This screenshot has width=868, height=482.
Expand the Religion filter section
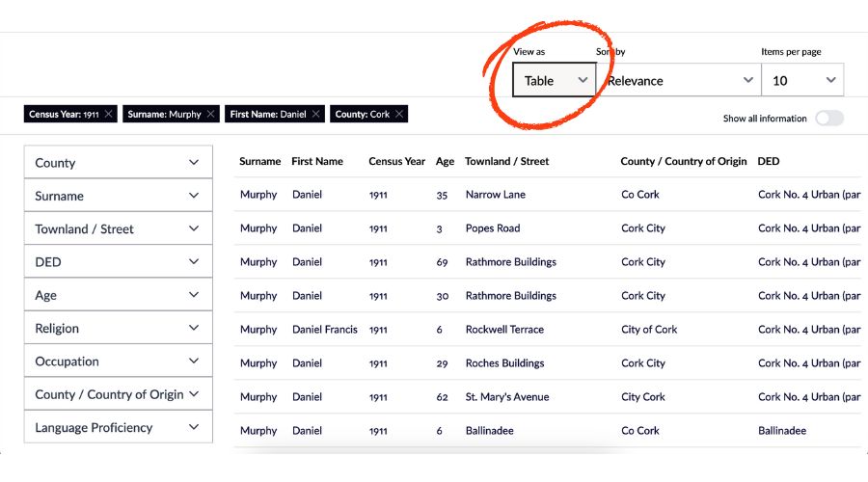(118, 329)
